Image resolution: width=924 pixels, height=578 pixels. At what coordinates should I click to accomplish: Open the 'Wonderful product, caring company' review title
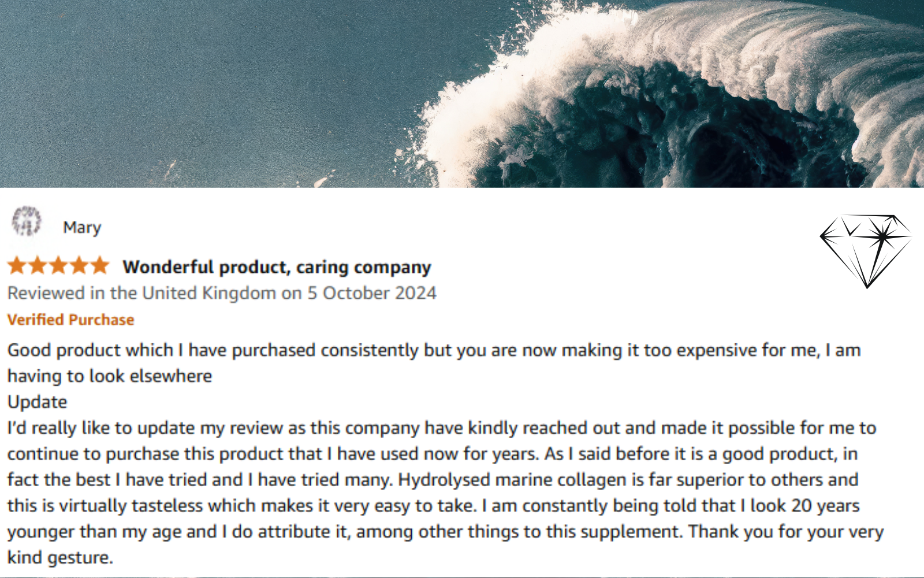pos(277,267)
